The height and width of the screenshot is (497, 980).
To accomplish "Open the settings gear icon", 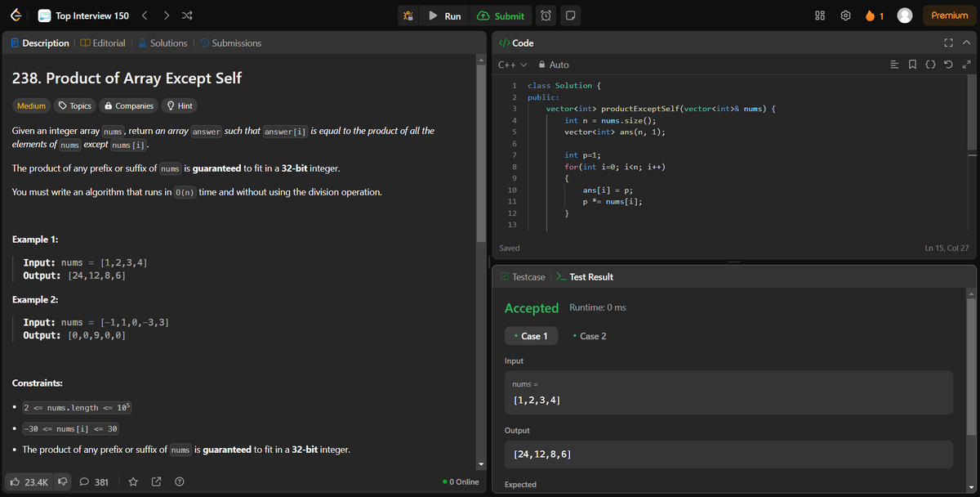I will point(846,16).
